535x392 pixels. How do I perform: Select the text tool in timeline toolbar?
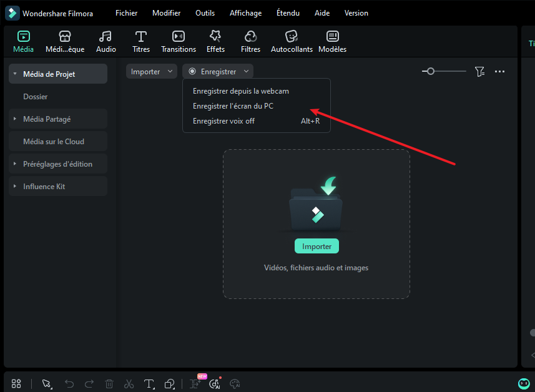pos(149,384)
